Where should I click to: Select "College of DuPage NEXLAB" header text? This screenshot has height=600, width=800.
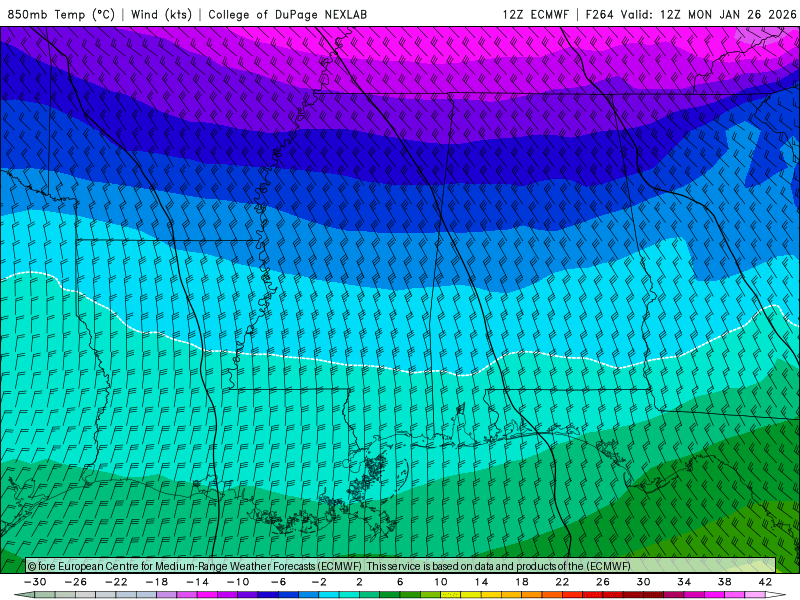(x=287, y=14)
